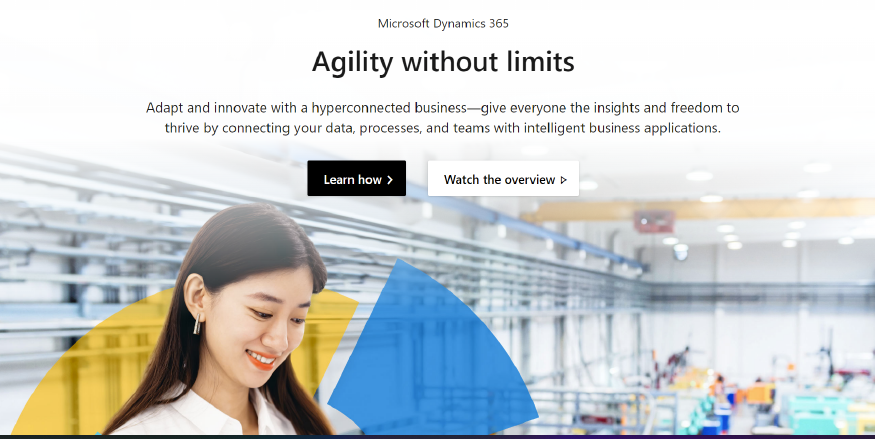Click the chevron arrow inside Learn how
Viewport: 875px width, 439px height.
coord(390,180)
